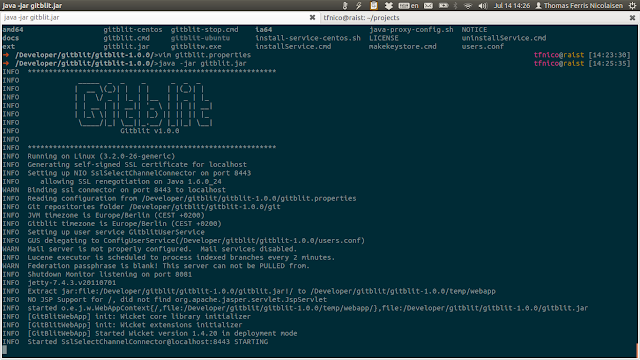The image size is (640, 360).
Task: Click 'Generating self-signed SSL certificate' line
Action: click(x=137, y=164)
